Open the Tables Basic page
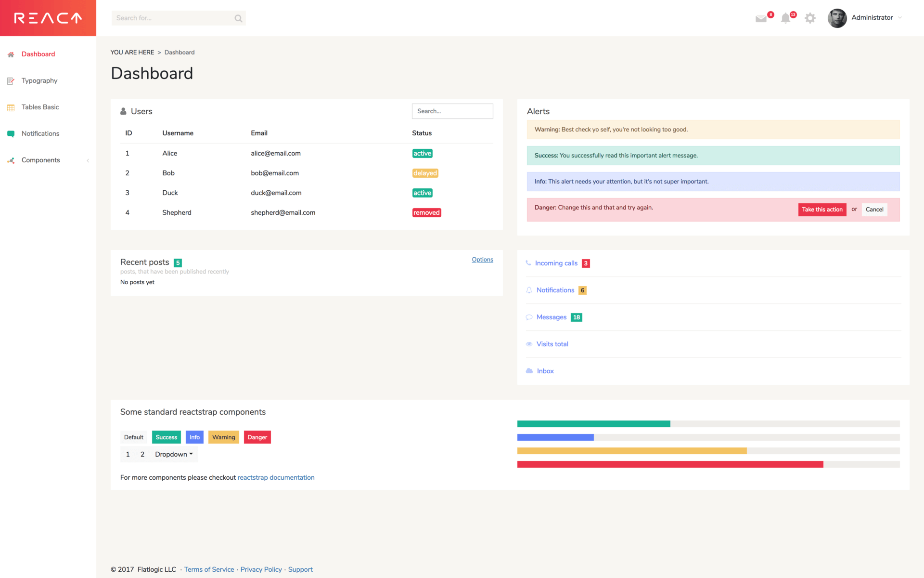 [x=40, y=107]
